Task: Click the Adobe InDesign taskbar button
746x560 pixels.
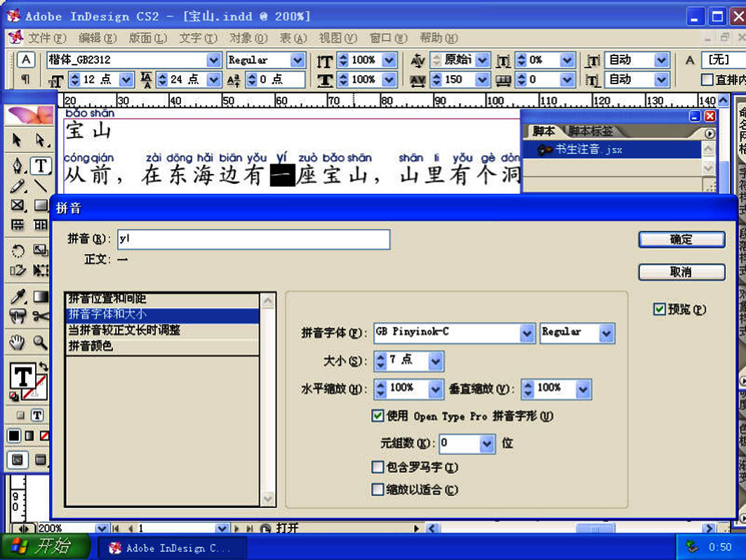Action: click(172, 547)
